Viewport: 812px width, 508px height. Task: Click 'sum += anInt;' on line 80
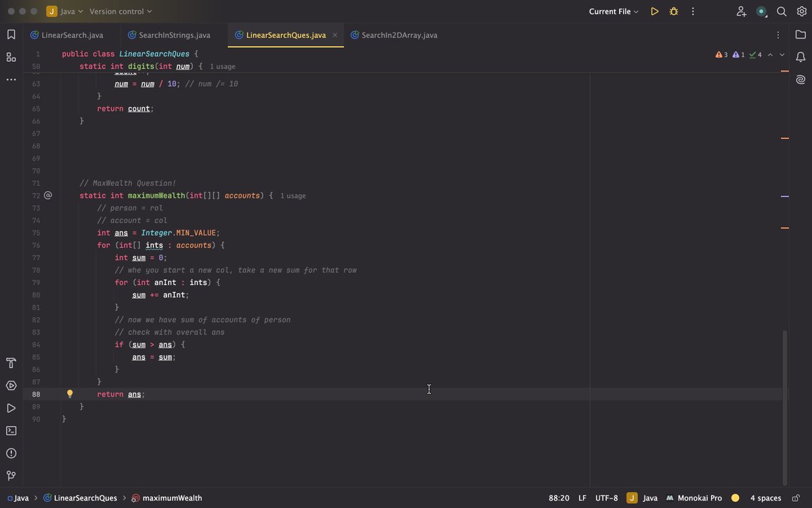[160, 295]
